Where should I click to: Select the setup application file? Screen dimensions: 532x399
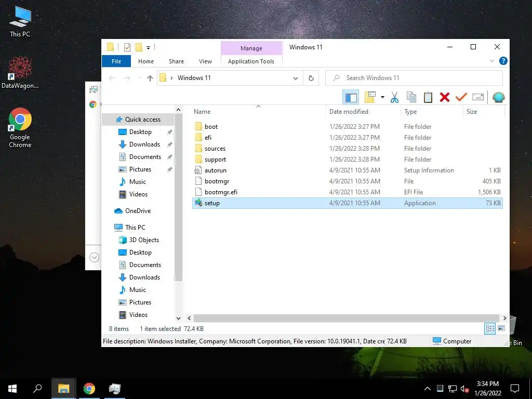347,203
